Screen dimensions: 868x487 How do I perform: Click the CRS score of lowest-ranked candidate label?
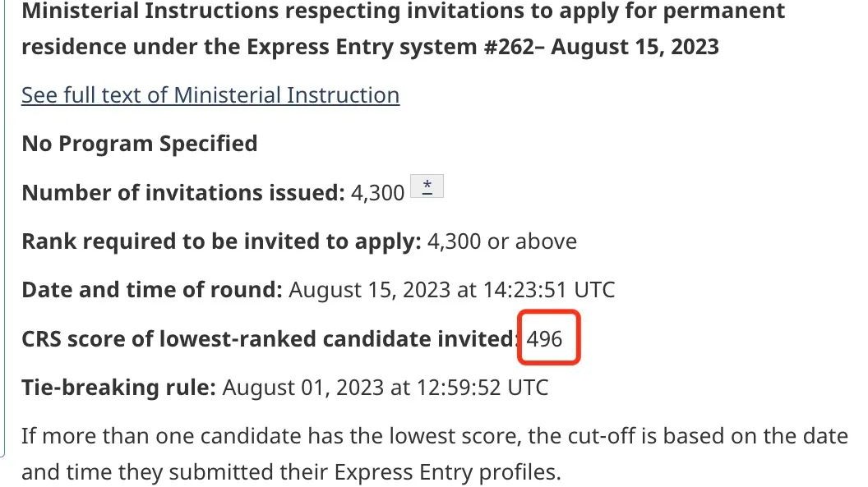click(x=270, y=339)
